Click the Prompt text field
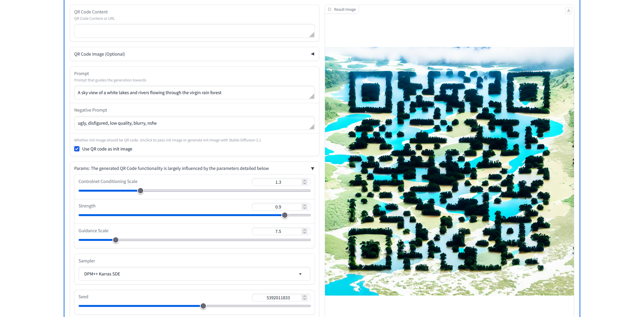The width and height of the screenshot is (644, 317). tap(195, 92)
